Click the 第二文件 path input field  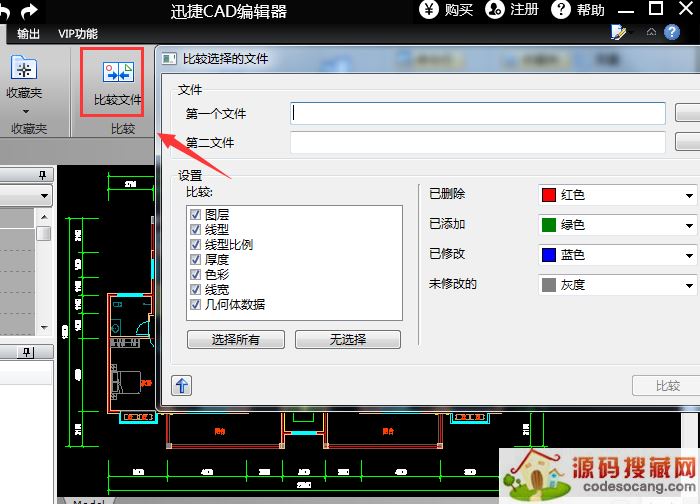point(477,143)
